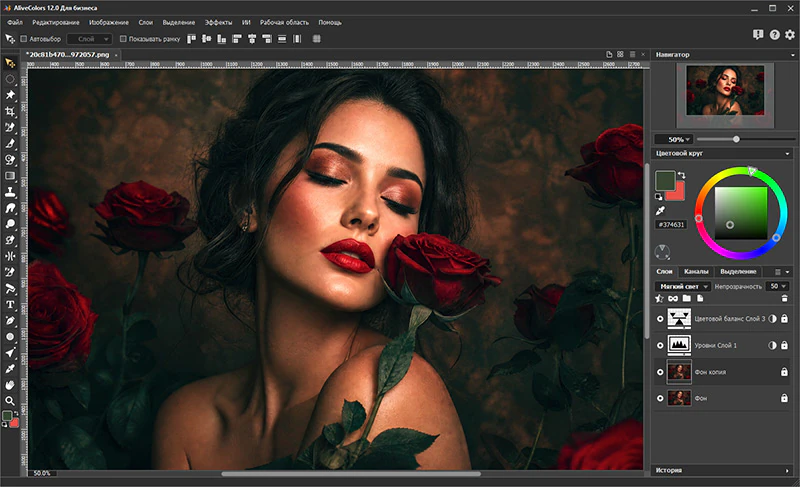
Task: Select the Zoom magnifier tool
Action: click(x=10, y=401)
